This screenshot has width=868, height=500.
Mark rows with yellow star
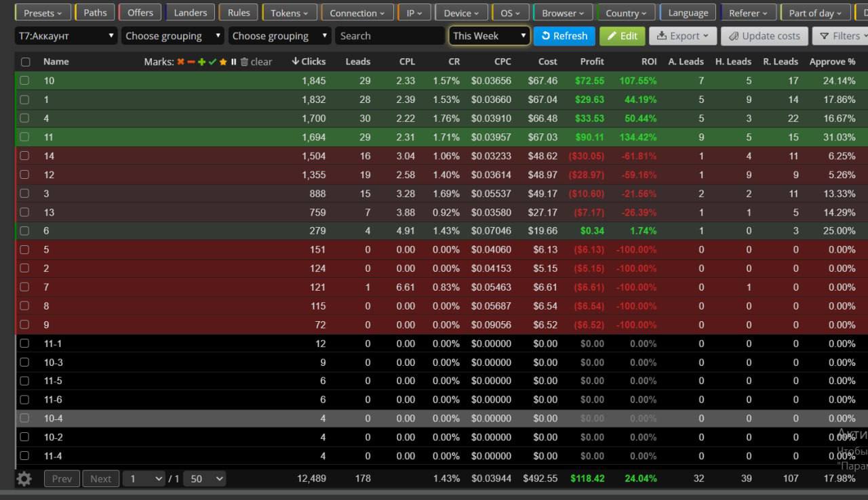(223, 62)
